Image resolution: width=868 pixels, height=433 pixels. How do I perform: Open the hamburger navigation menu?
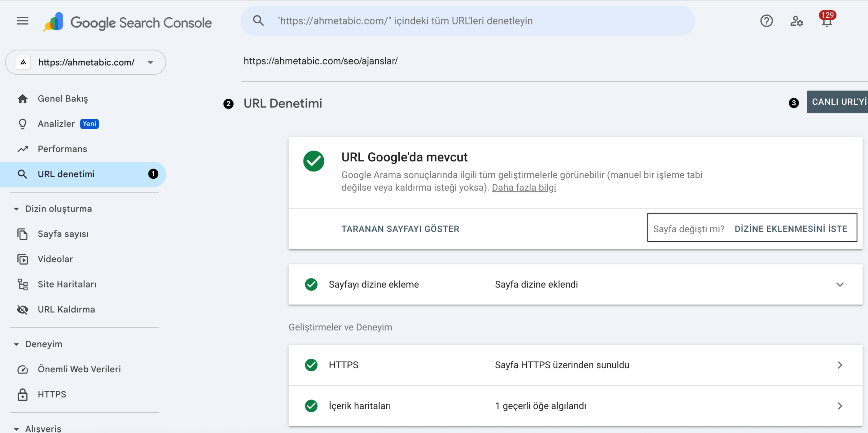[x=23, y=21]
